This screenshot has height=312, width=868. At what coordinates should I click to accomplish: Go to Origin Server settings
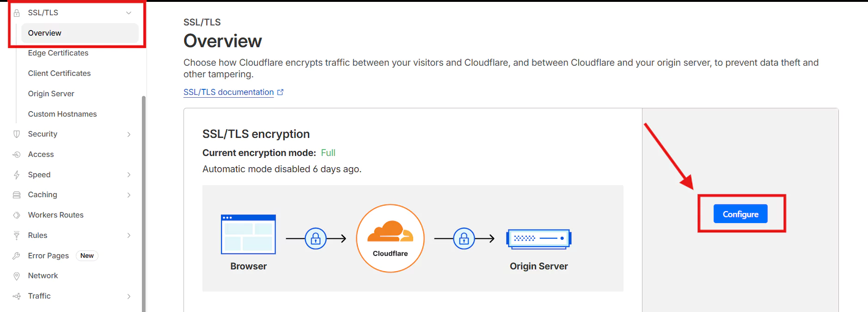(51, 94)
